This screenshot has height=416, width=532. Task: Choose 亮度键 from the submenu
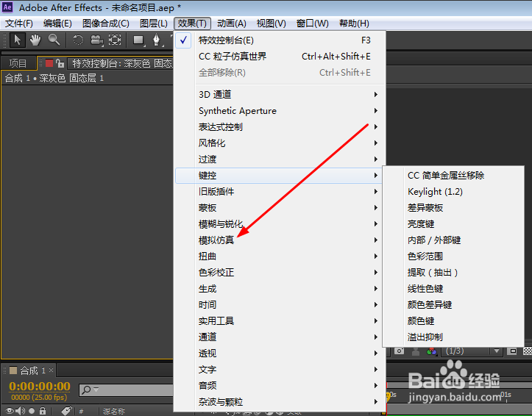click(453, 224)
